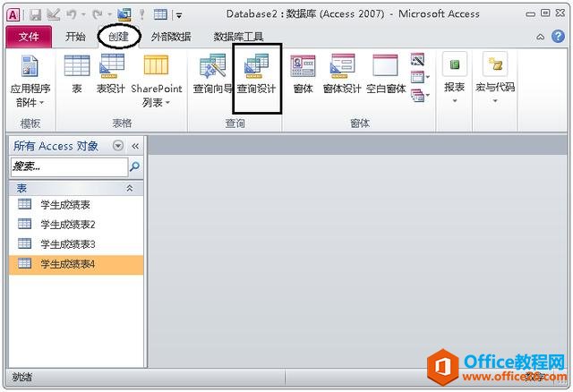Expand the 宏与代码 macros group
573x392 pixels.
click(x=495, y=78)
